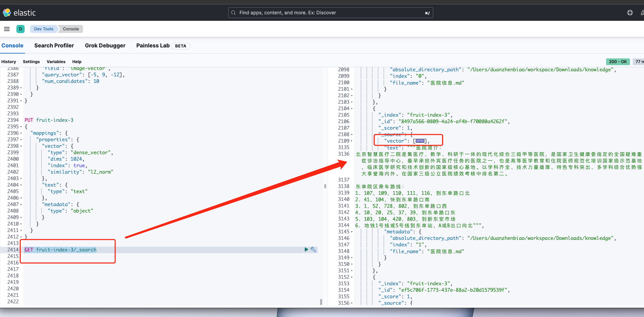Collapse the metadata object at line 3145
This screenshot has width=644, height=317.
(x=351, y=232)
